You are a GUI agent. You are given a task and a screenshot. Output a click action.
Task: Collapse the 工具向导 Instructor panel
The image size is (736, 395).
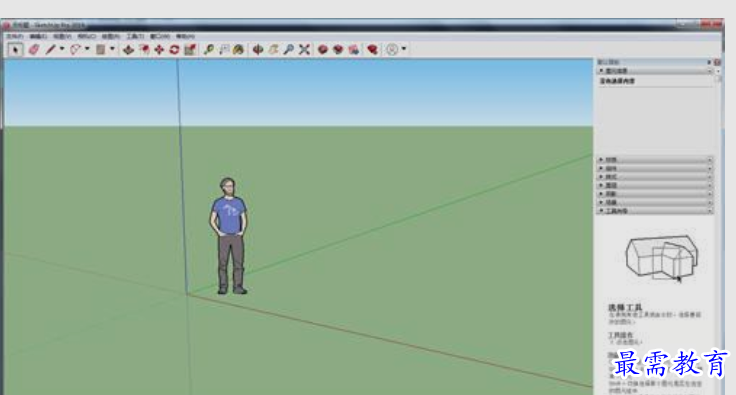(x=655, y=211)
